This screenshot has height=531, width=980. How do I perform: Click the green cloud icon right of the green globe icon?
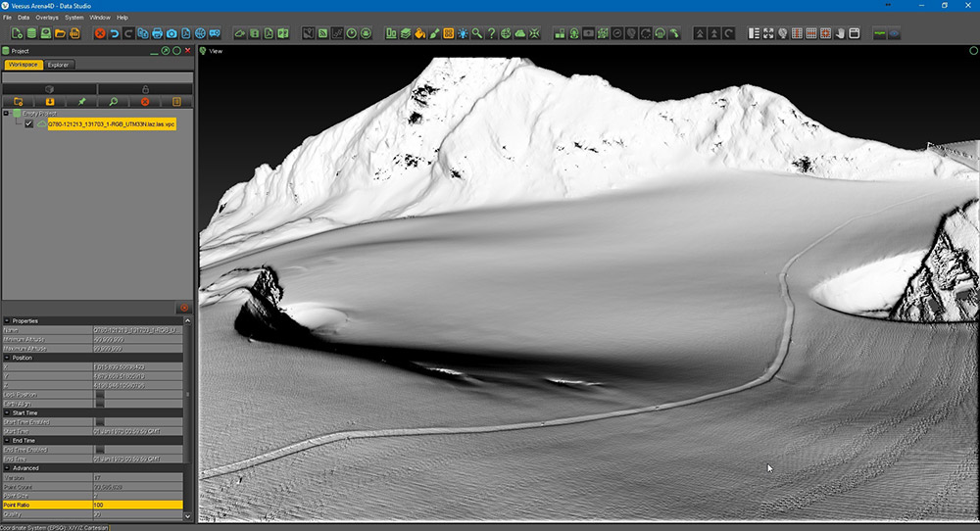[x=520, y=33]
